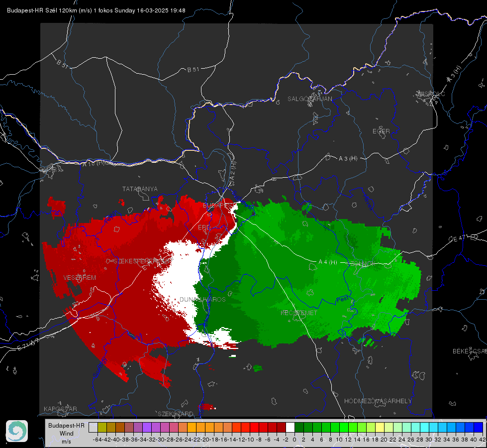Click the light grey first legend swatch
Screen dimensions: 487x448
93,427
